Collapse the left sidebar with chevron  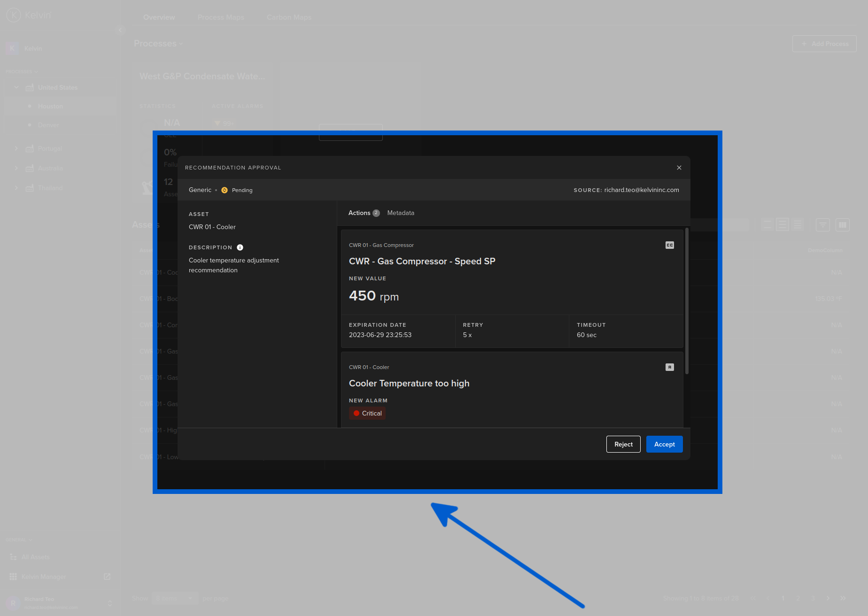(120, 30)
